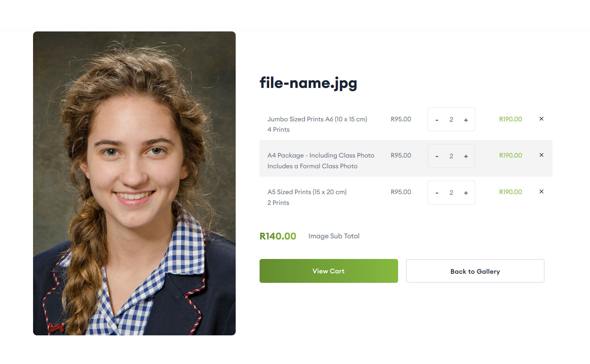This screenshot has width=590, height=364.
Task: Increase quantity of A5 Sized Prints
Action: (466, 193)
